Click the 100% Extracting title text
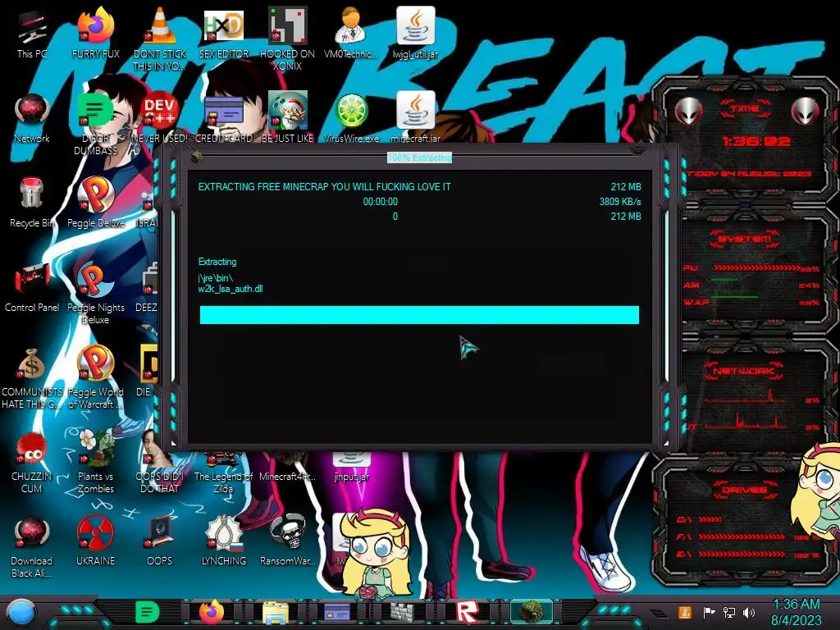 coord(419,157)
